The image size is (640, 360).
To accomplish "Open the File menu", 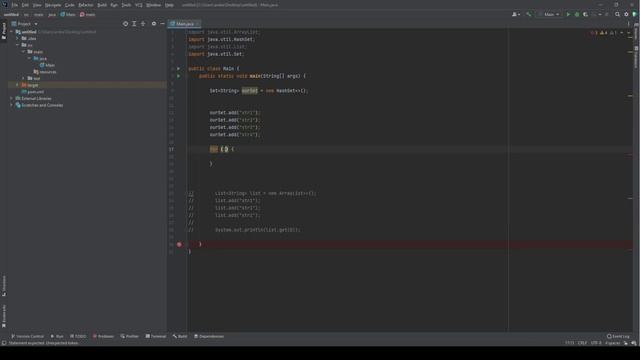I will (x=15, y=5).
